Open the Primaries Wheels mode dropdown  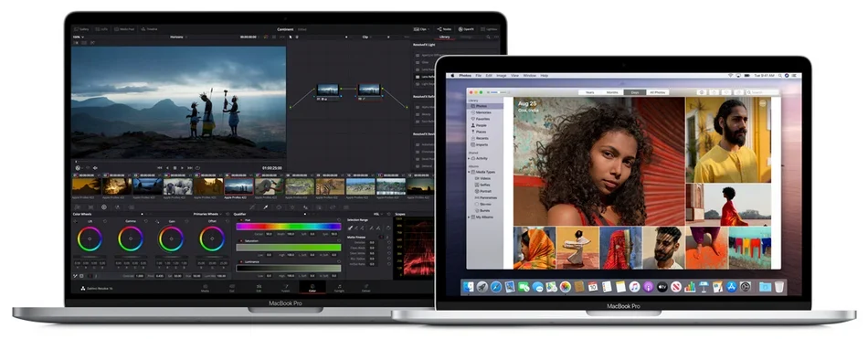coord(207,214)
